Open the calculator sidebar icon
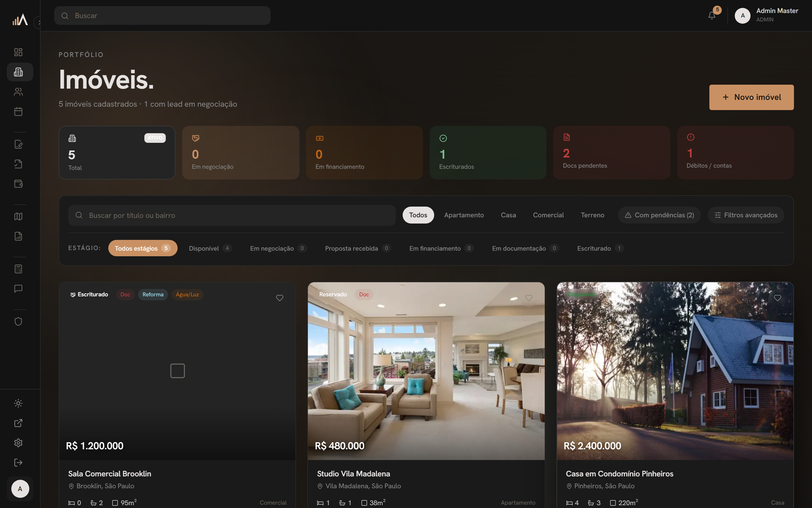 point(18,269)
